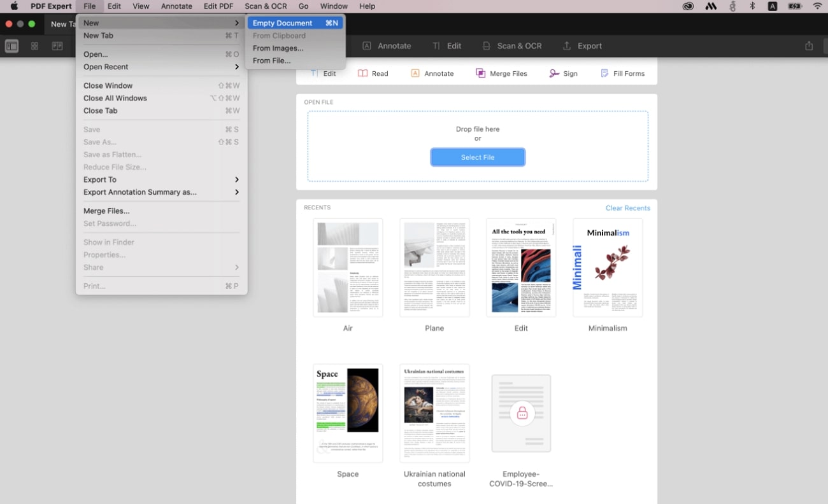The width and height of the screenshot is (828, 504).
Task: Click the battery status icon
Action: pyautogui.click(x=795, y=6)
